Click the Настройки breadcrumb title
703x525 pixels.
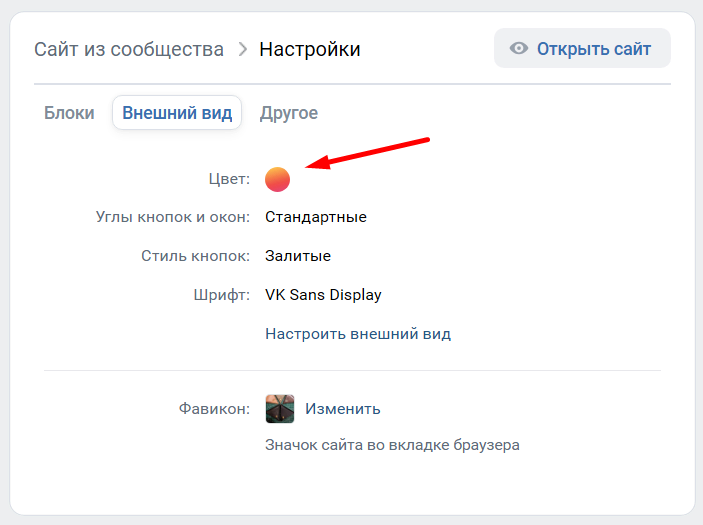click(x=310, y=49)
